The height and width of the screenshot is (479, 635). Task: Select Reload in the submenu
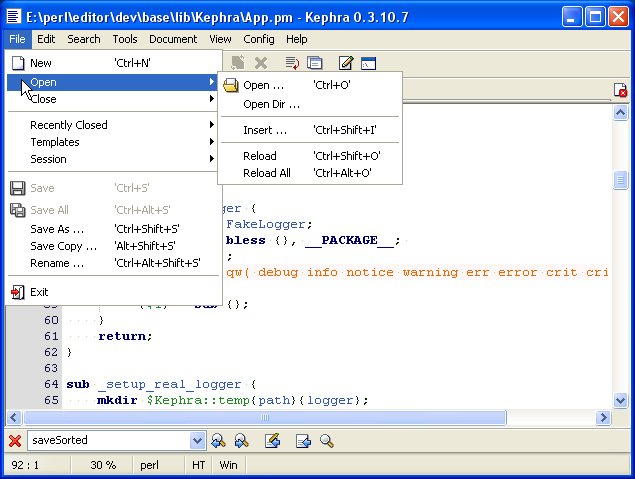click(310, 156)
